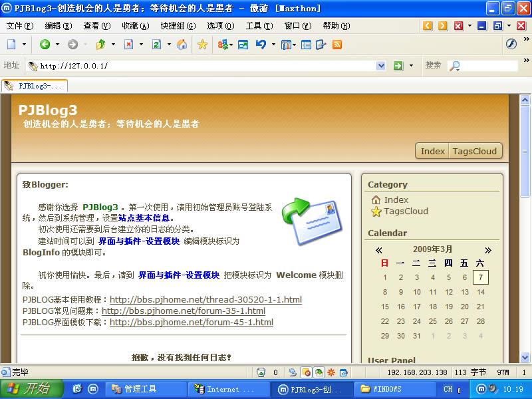Open the Refresh button dropdown arrow

point(169,45)
